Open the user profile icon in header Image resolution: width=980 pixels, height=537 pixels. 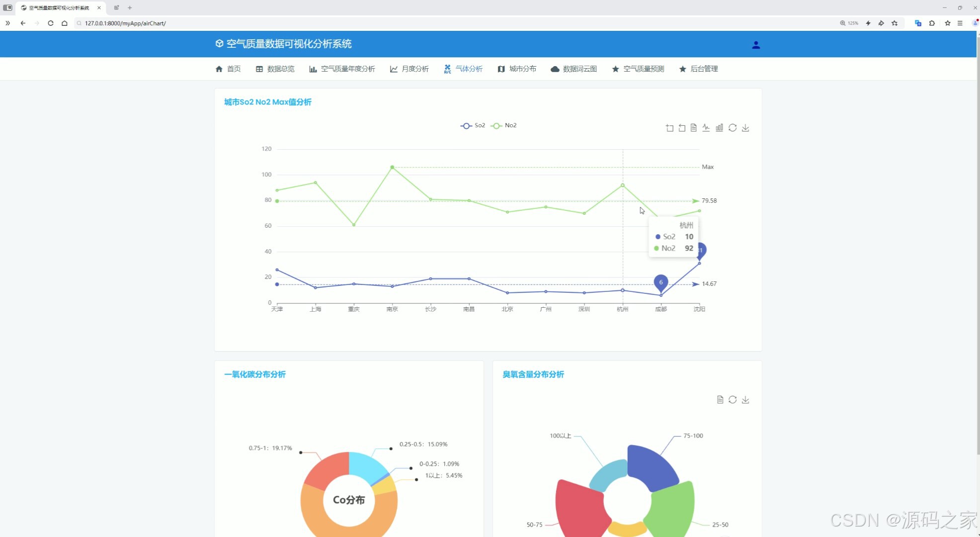(756, 45)
